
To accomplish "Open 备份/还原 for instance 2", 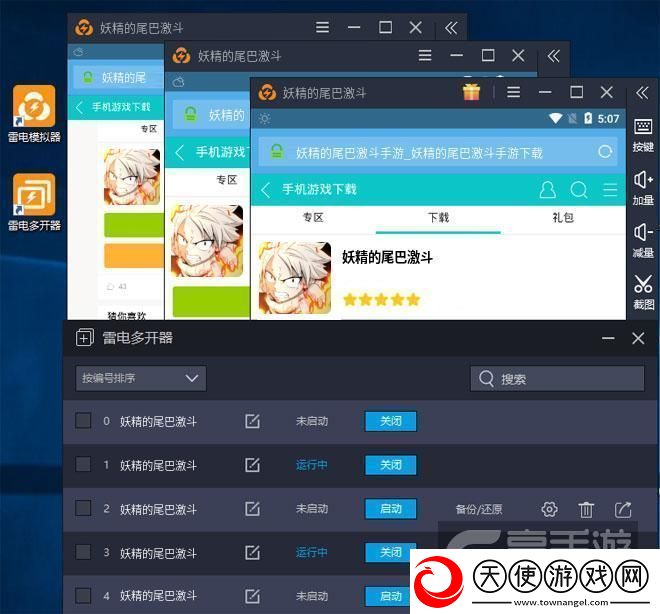I will tap(479, 510).
